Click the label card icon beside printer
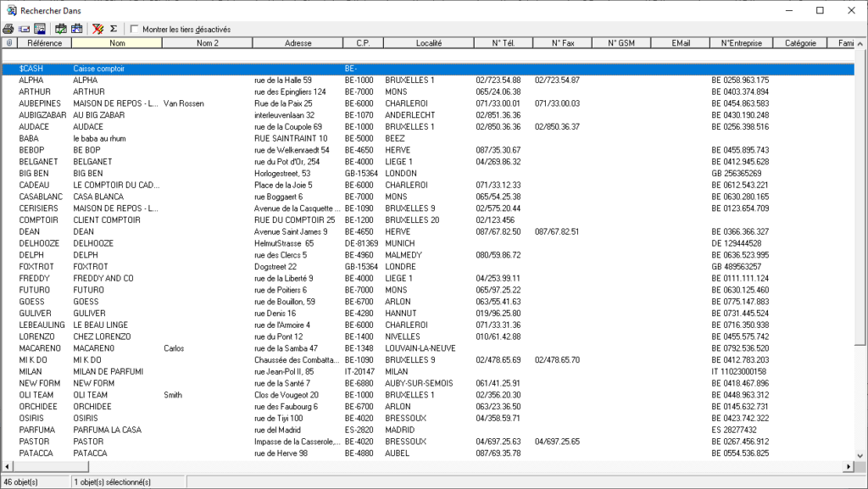 [x=24, y=29]
